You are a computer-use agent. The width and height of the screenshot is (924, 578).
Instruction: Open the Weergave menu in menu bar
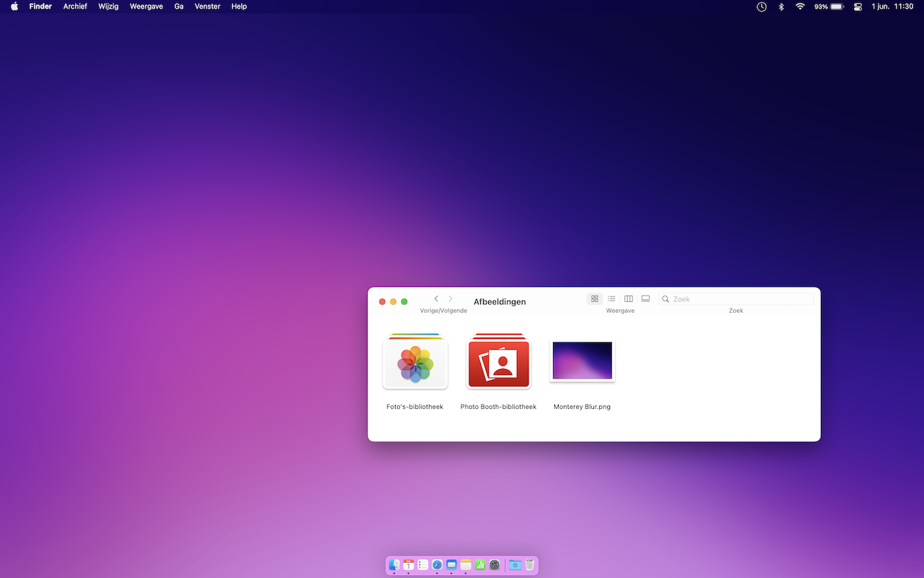coord(147,7)
